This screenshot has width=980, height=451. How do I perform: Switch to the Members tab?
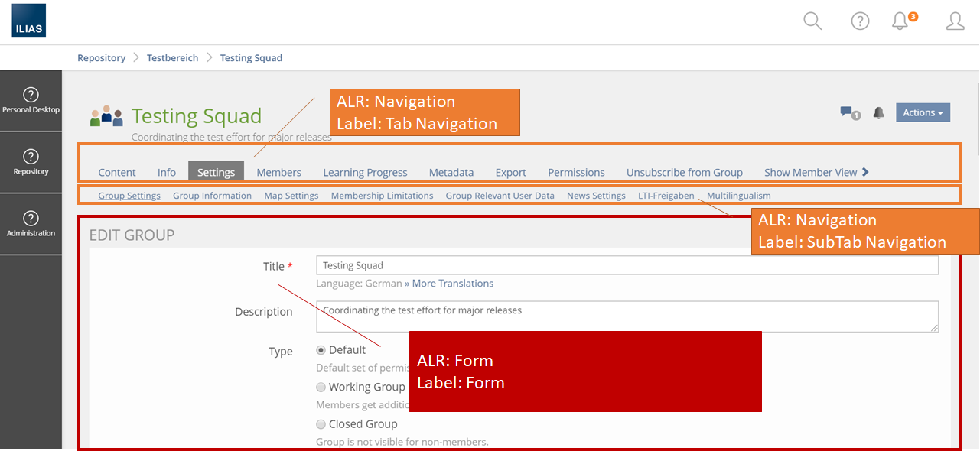click(x=278, y=173)
